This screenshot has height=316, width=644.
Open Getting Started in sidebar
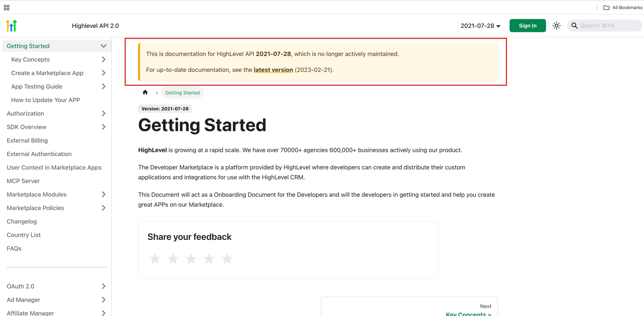pos(28,46)
